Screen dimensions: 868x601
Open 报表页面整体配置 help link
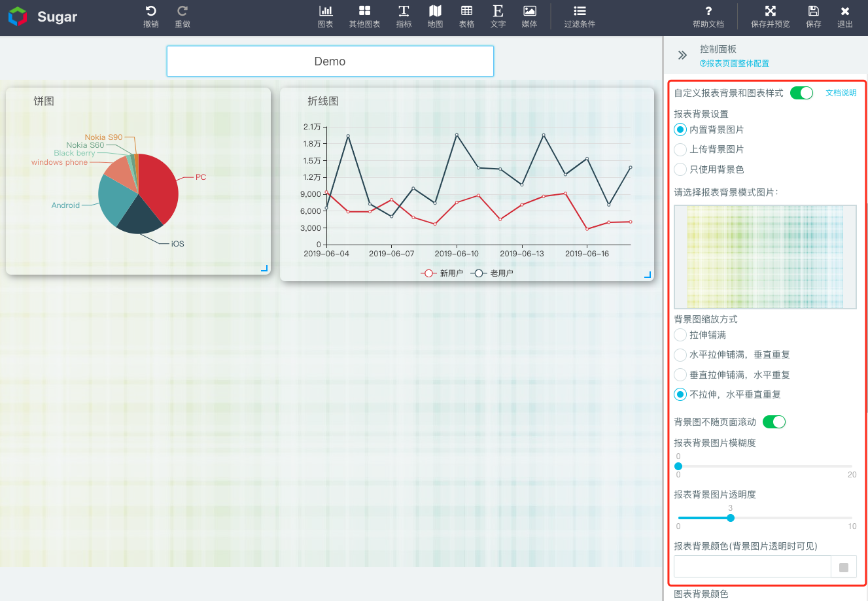735,63
